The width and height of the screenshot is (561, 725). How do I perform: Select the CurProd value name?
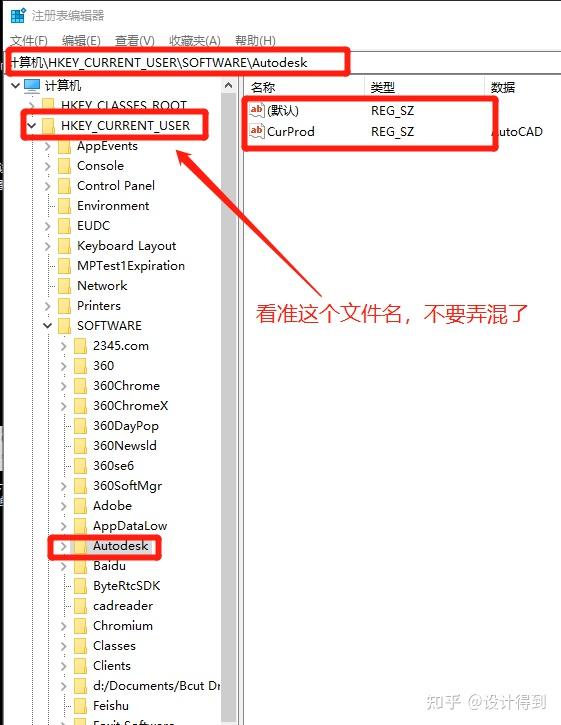tap(291, 132)
